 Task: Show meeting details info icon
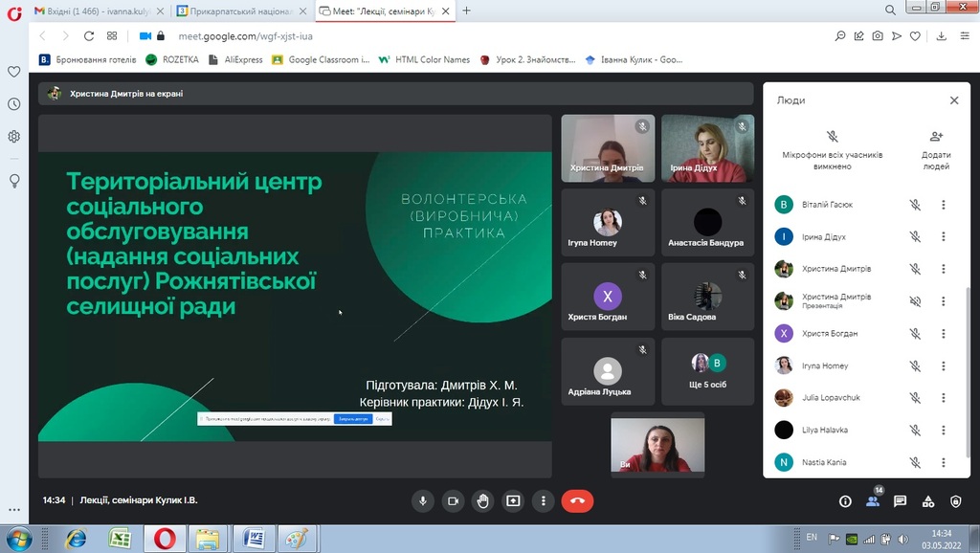(x=845, y=501)
